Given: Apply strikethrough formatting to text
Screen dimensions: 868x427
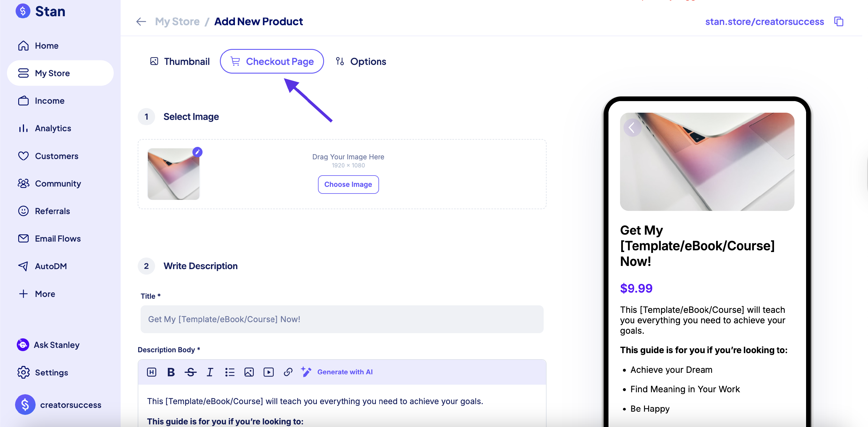Looking at the screenshot, I should tap(190, 372).
